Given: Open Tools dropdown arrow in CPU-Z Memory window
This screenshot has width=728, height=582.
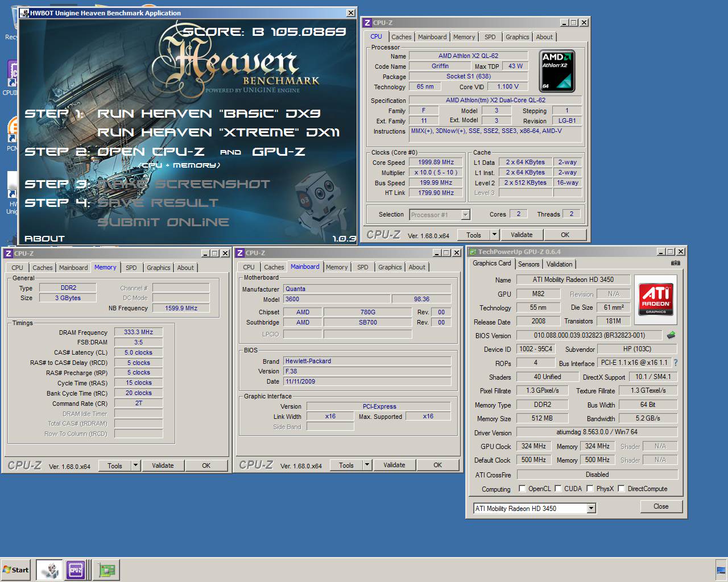Looking at the screenshot, I should 135,465.
